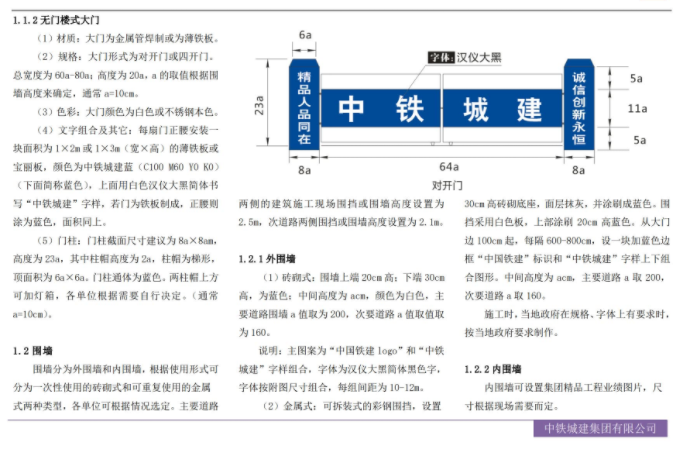Click the '6a' dimension label above left pillar
The height and width of the screenshot is (453, 686).
click(x=305, y=35)
